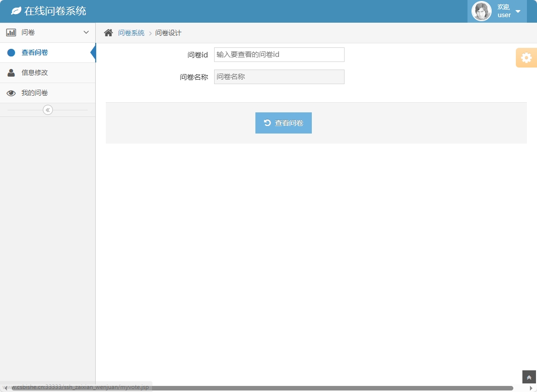Click the 问卷id input field

(x=279, y=54)
